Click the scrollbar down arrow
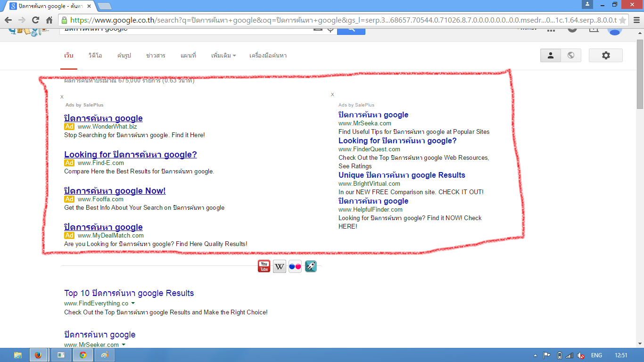The image size is (644, 362). pyautogui.click(x=640, y=344)
